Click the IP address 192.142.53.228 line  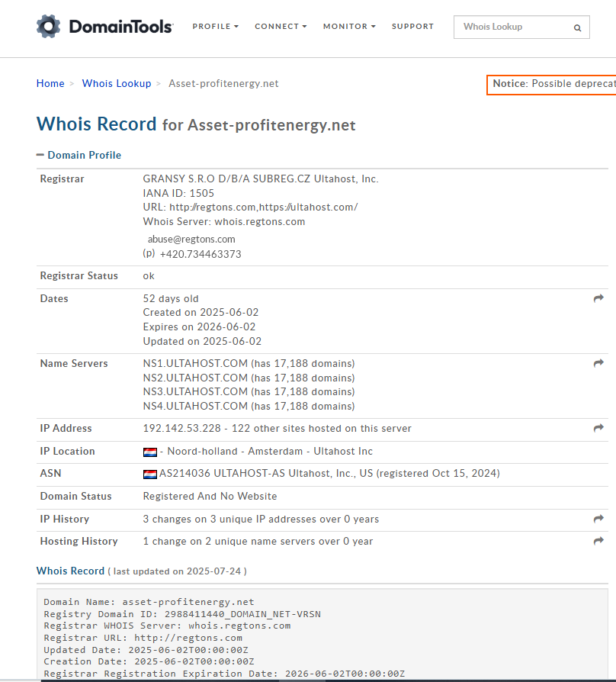pyautogui.click(x=277, y=429)
